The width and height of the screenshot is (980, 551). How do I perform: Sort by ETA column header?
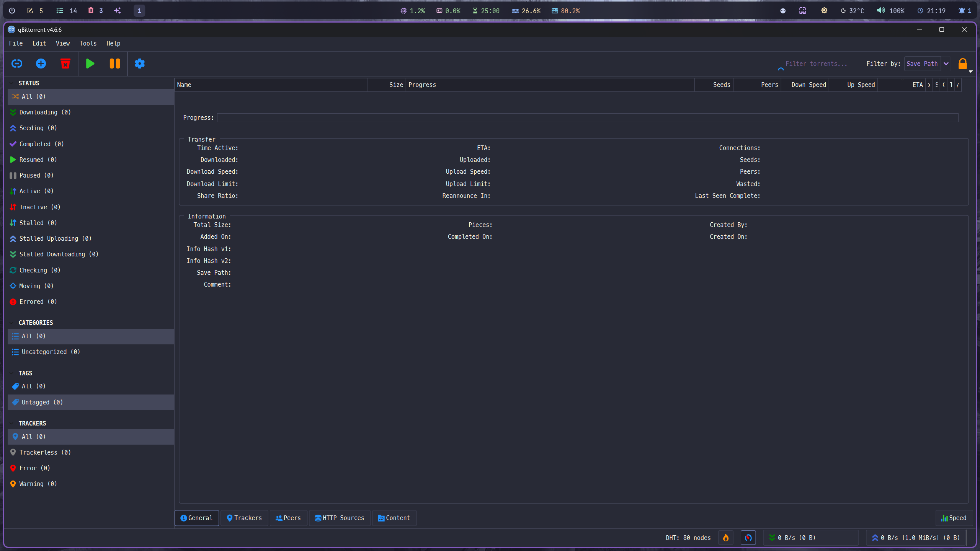point(902,85)
